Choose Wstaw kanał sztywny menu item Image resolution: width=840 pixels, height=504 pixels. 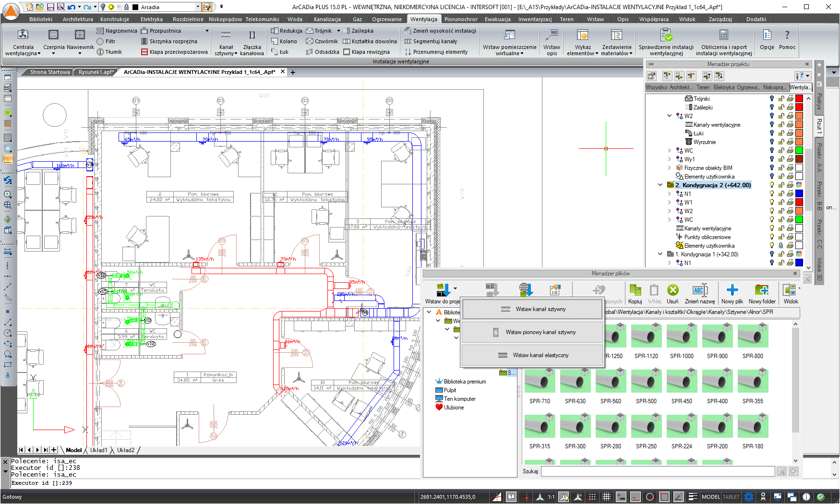pos(532,309)
